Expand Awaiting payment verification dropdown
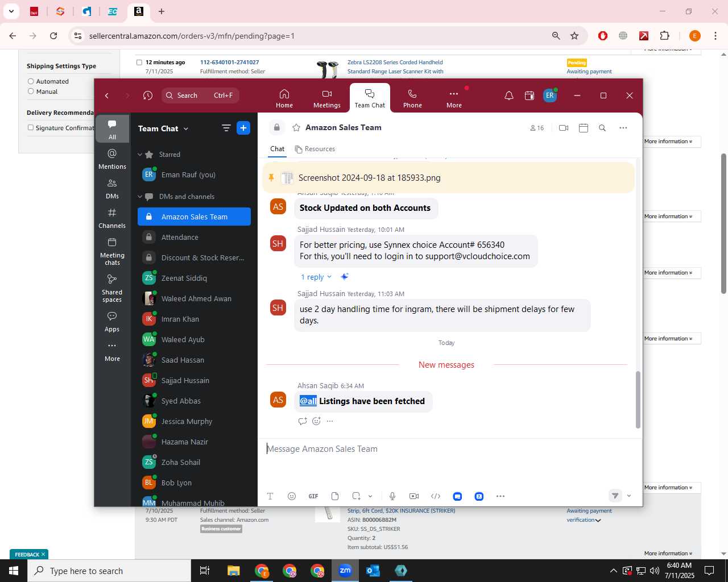 pos(598,520)
